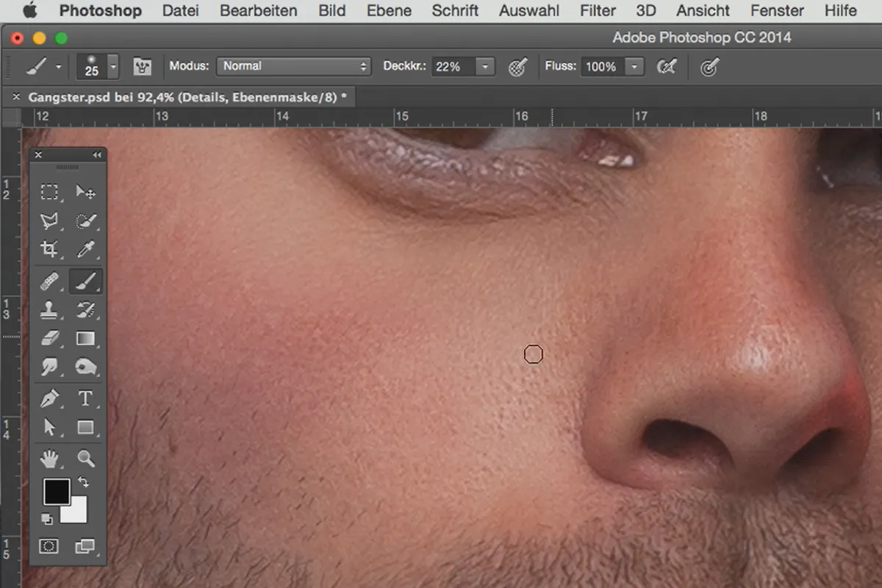Pick the Clone Stamp tool
The width and height of the screenshot is (882, 588).
pos(49,309)
